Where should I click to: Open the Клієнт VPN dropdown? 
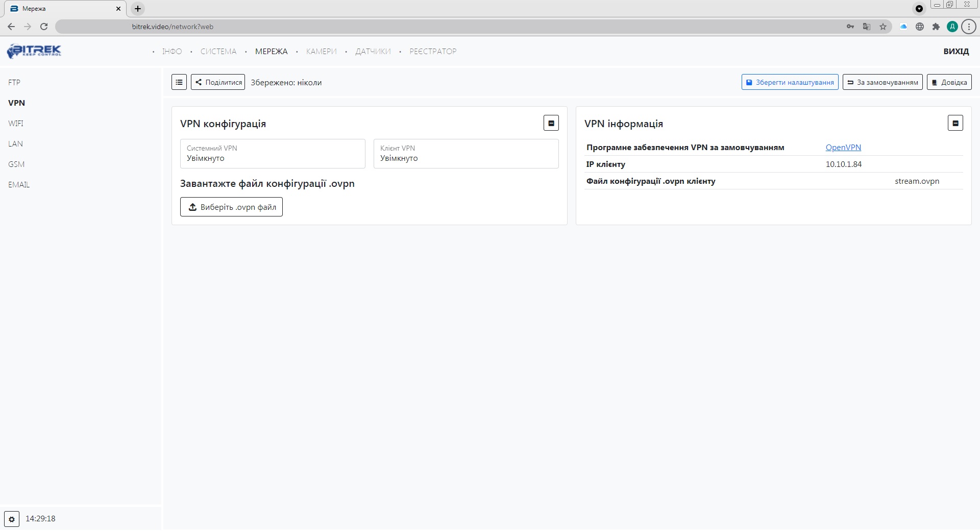pyautogui.click(x=466, y=154)
